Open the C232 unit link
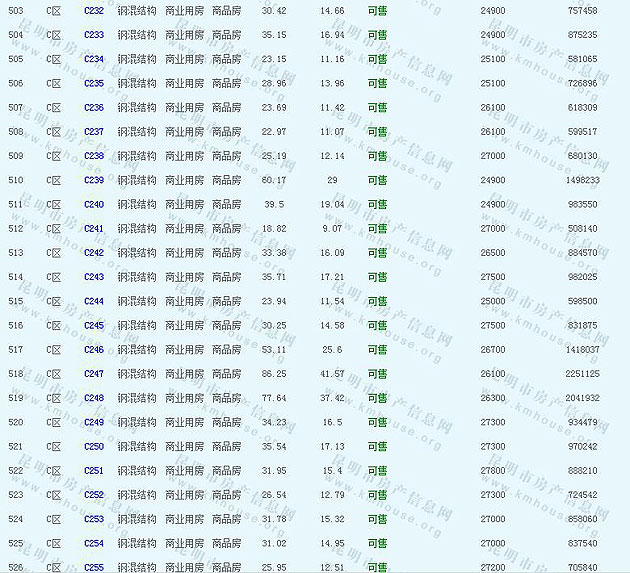The image size is (630, 573). click(x=94, y=10)
